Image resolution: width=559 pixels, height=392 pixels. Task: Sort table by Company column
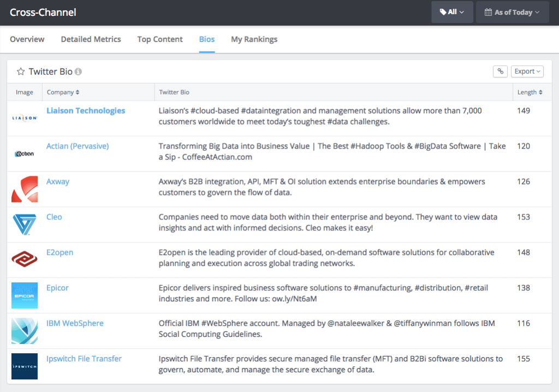tap(63, 92)
